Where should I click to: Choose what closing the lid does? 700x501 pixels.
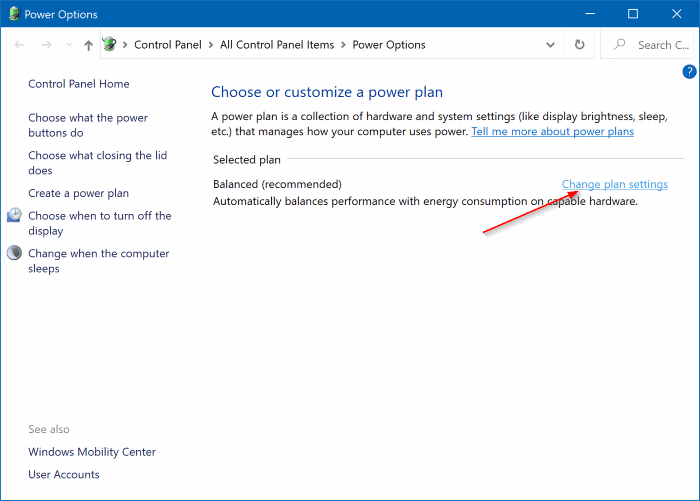(97, 163)
